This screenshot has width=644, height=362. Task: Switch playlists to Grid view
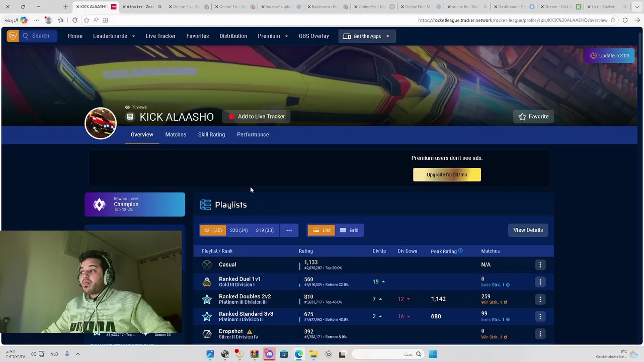(349, 230)
